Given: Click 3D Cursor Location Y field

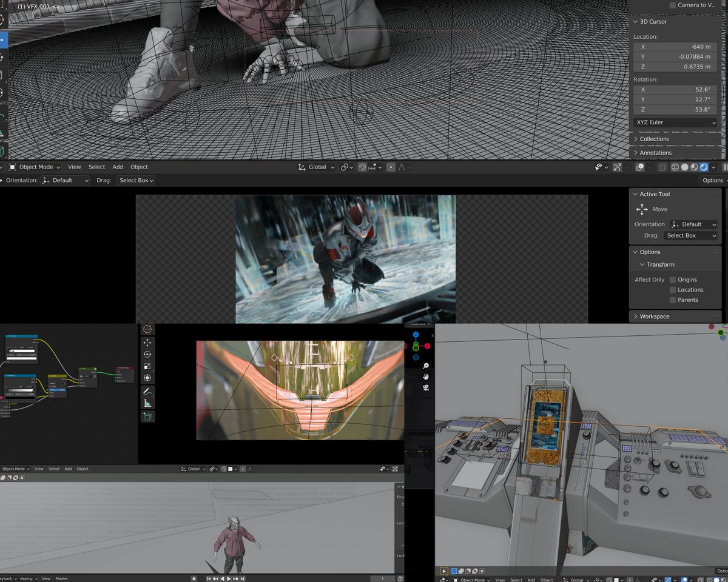Looking at the screenshot, I should 675,56.
